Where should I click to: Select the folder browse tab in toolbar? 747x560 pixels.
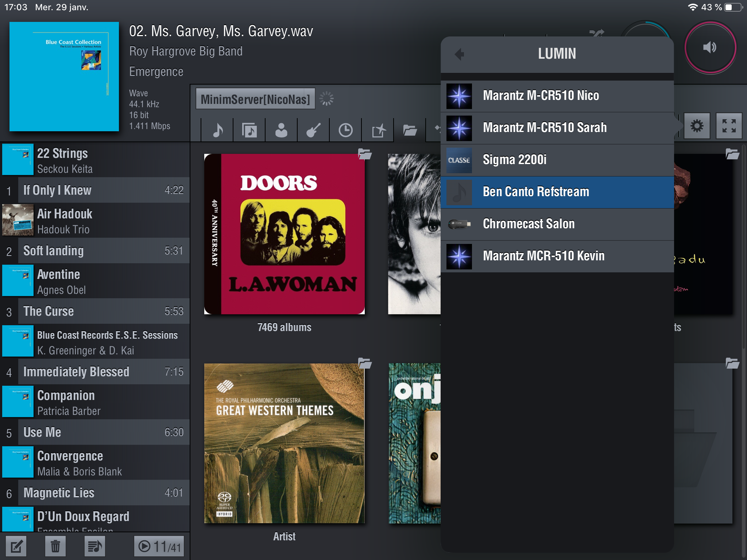[410, 130]
